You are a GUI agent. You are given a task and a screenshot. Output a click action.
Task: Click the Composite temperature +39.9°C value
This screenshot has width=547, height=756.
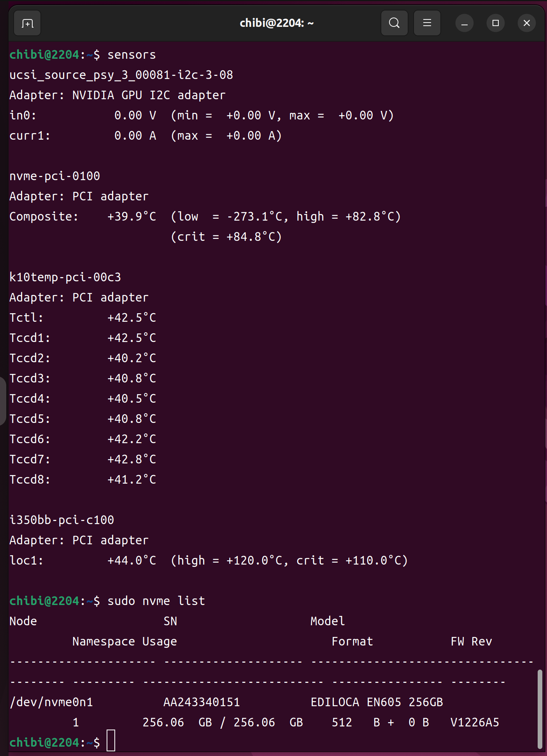click(x=131, y=217)
